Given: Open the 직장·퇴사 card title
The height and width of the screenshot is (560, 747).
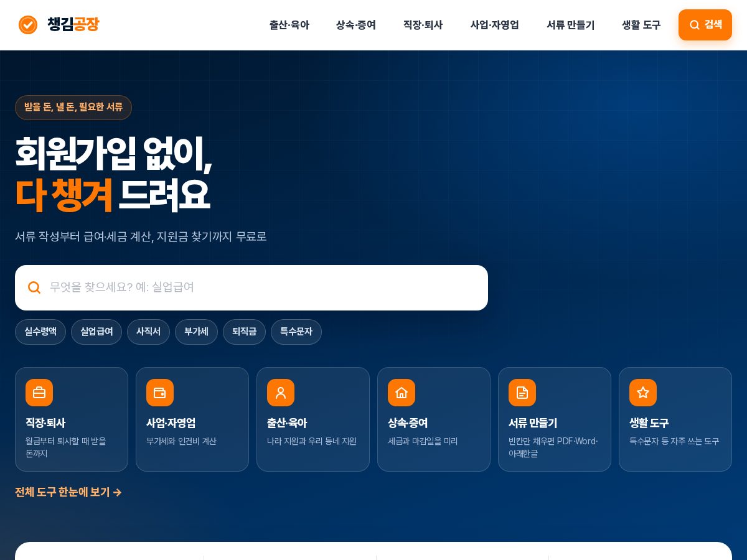Looking at the screenshot, I should point(45,423).
